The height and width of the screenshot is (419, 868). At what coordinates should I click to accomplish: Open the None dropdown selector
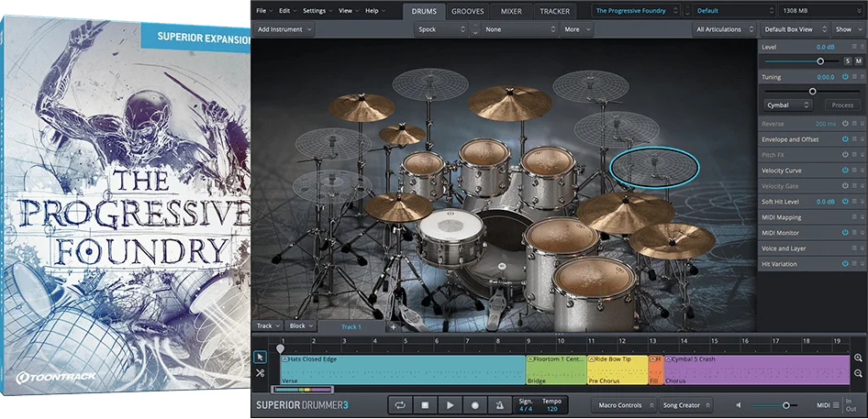coord(520,29)
